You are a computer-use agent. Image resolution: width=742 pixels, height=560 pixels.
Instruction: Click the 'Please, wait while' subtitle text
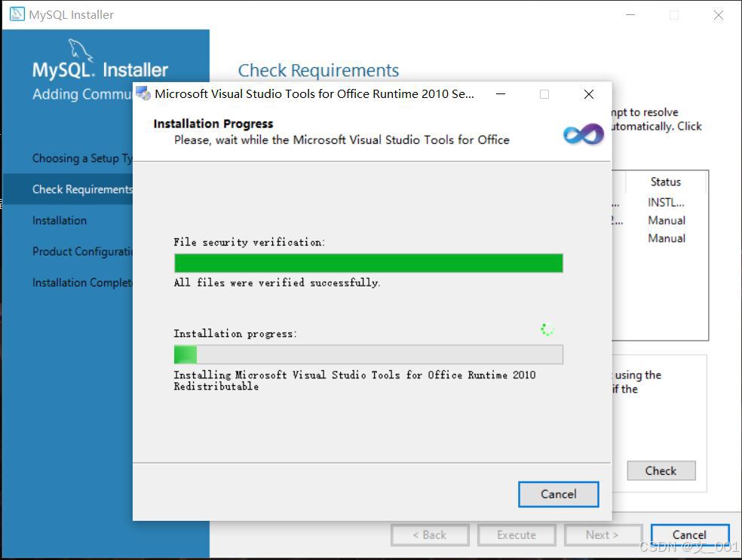342,140
